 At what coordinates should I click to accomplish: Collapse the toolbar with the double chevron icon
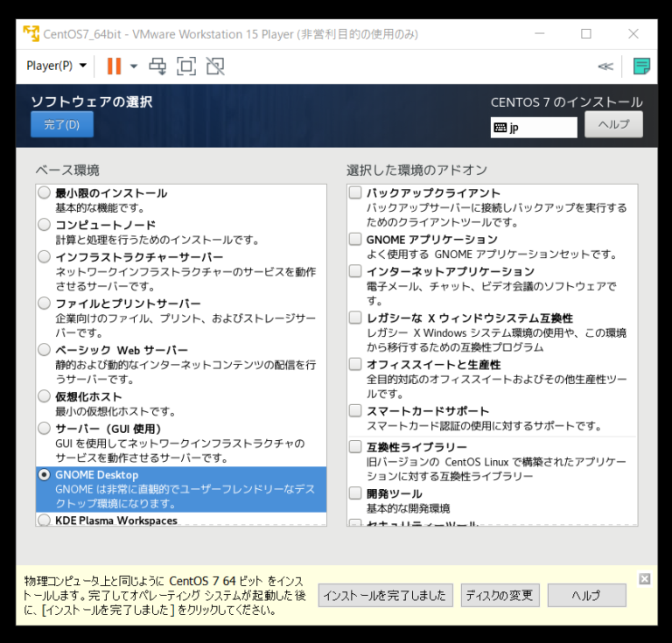coord(605,66)
